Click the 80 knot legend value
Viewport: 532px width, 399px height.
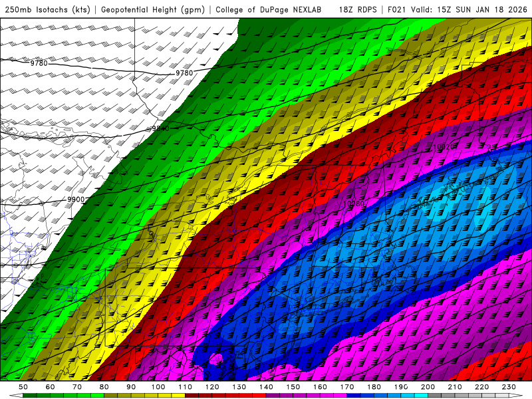[104, 387]
